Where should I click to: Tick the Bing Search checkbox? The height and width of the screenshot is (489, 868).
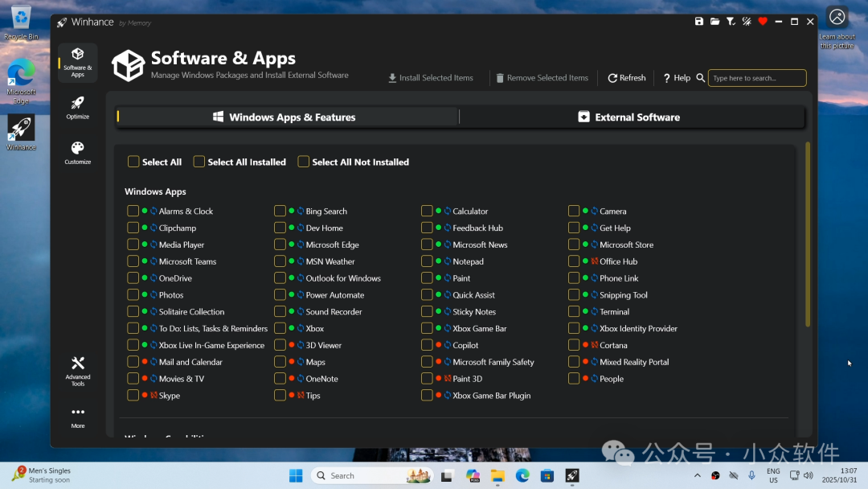(280, 211)
